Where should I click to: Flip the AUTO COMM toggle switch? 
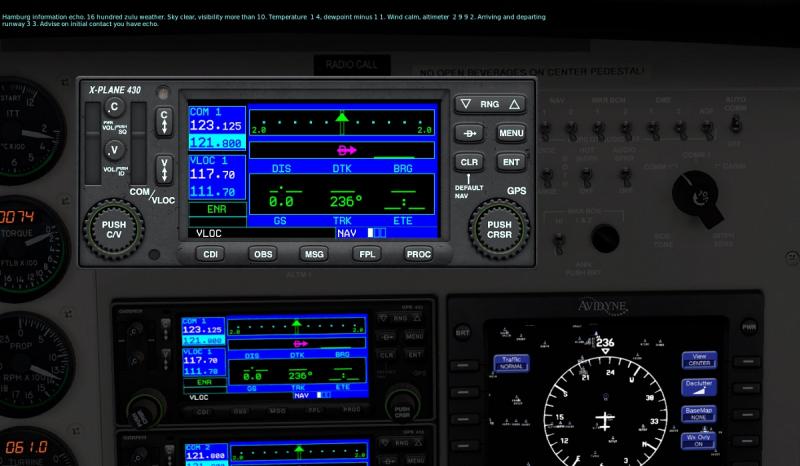(735, 124)
